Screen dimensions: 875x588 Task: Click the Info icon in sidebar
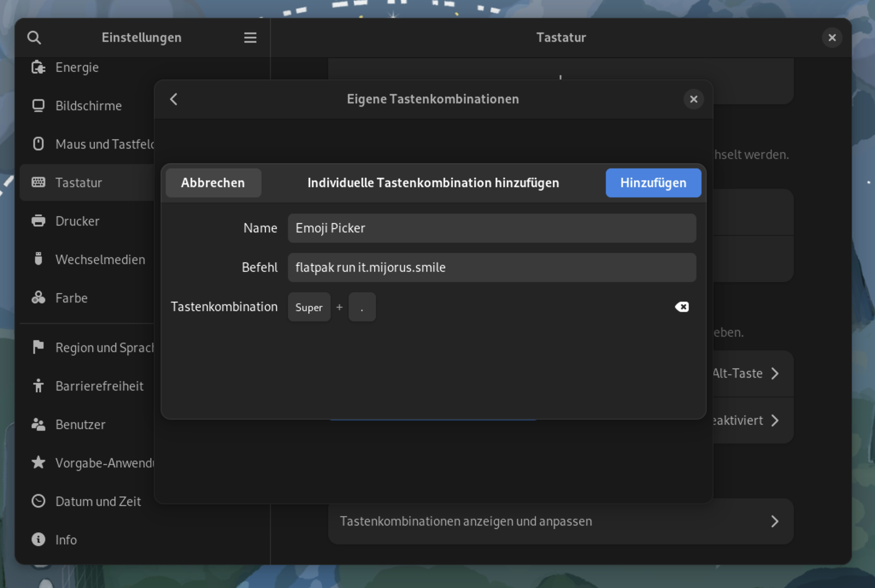pos(38,540)
